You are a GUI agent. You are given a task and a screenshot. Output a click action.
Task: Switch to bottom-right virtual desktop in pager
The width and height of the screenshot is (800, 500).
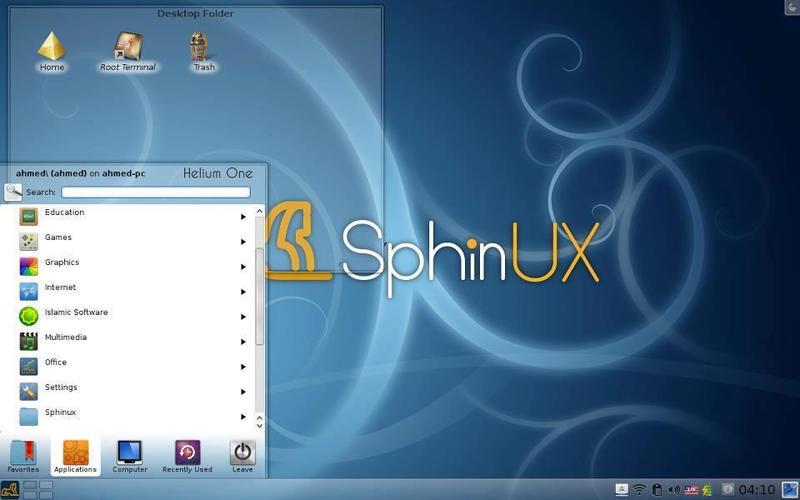[46, 494]
